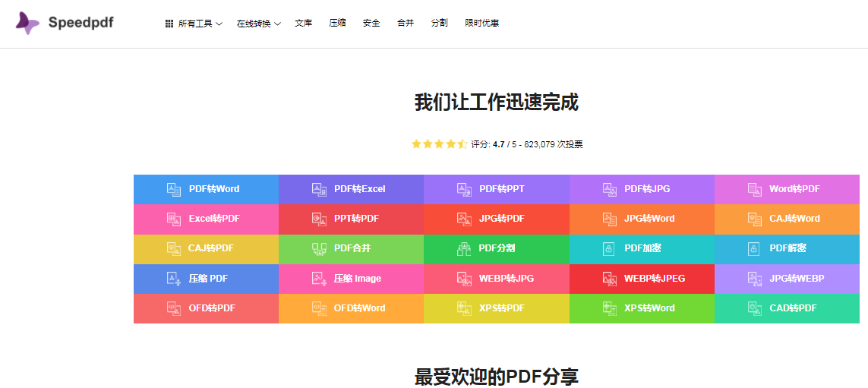Viewport: 868px width, 388px height.
Task: Click the first rating star
Action: (x=417, y=144)
